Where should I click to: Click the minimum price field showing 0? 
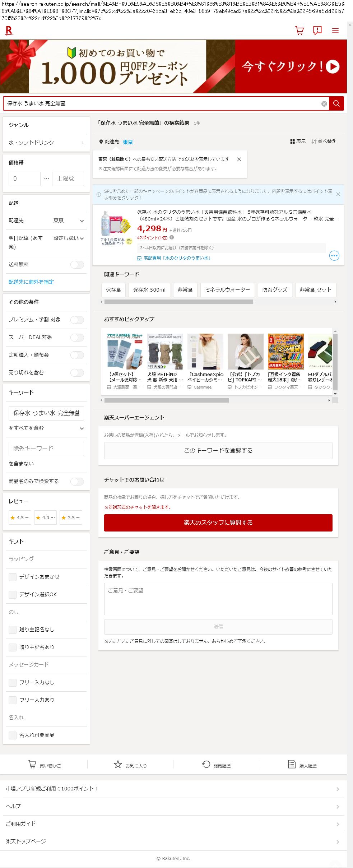pos(24,179)
